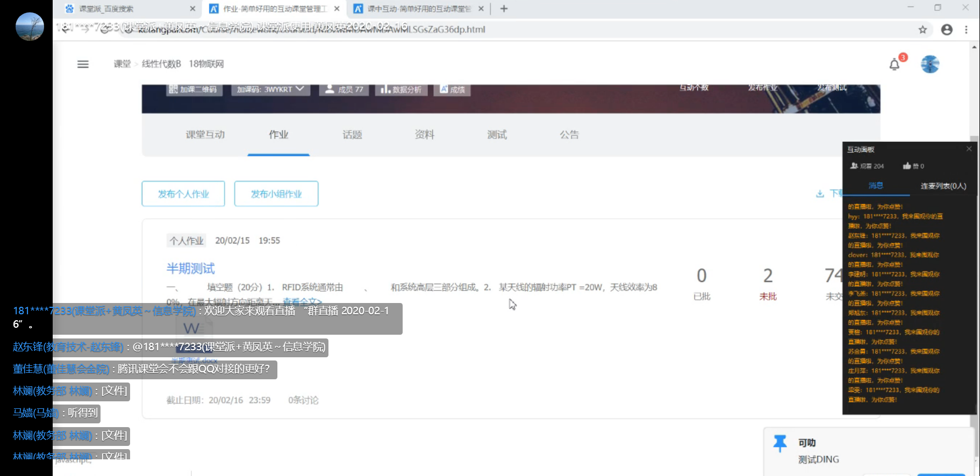This screenshot has width=980, height=476.
Task: Close the 互动面板 panel
Action: point(969,149)
